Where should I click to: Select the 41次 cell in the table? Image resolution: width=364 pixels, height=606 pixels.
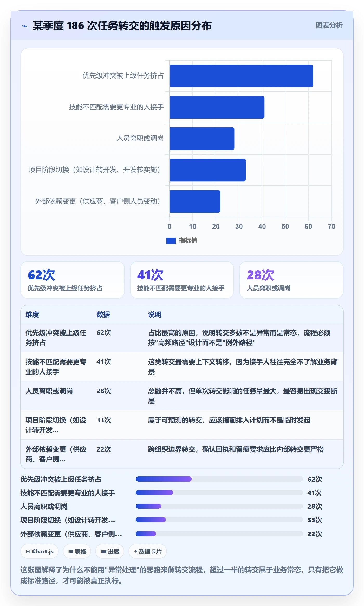click(x=104, y=362)
